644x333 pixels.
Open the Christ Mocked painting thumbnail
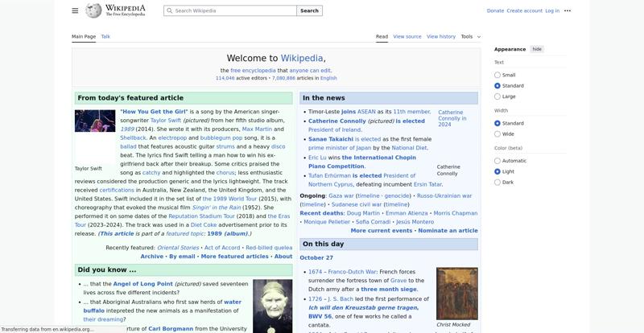click(x=456, y=294)
